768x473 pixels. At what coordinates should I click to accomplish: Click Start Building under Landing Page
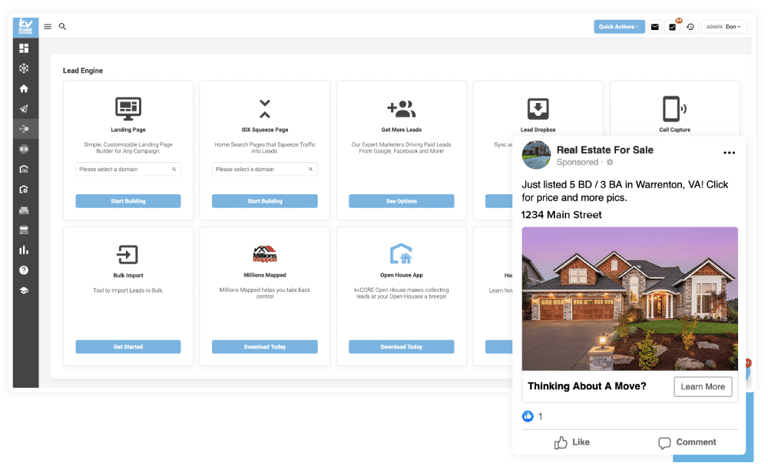(128, 201)
